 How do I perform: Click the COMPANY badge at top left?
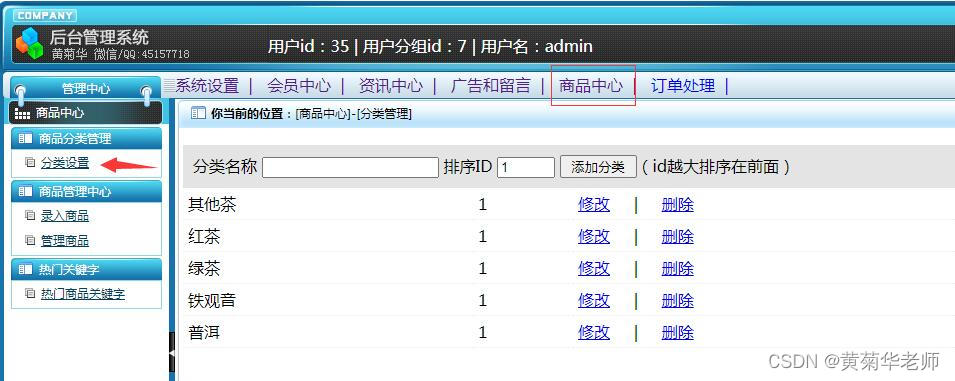(44, 15)
